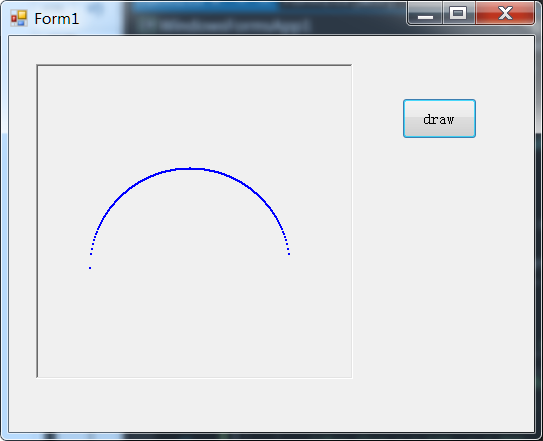Image resolution: width=543 pixels, height=441 pixels.
Task: Click the bottom-right corner of the picture box
Action: pos(351,377)
